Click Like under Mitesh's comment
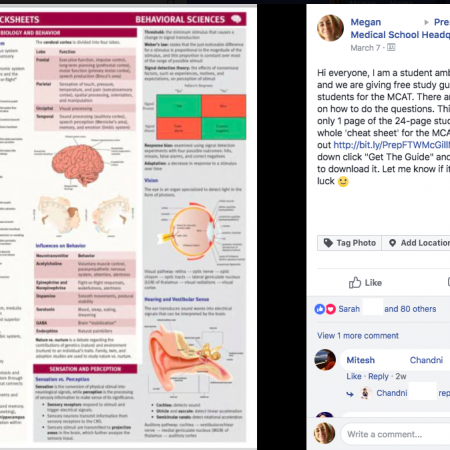The height and width of the screenshot is (450, 450). click(x=354, y=376)
